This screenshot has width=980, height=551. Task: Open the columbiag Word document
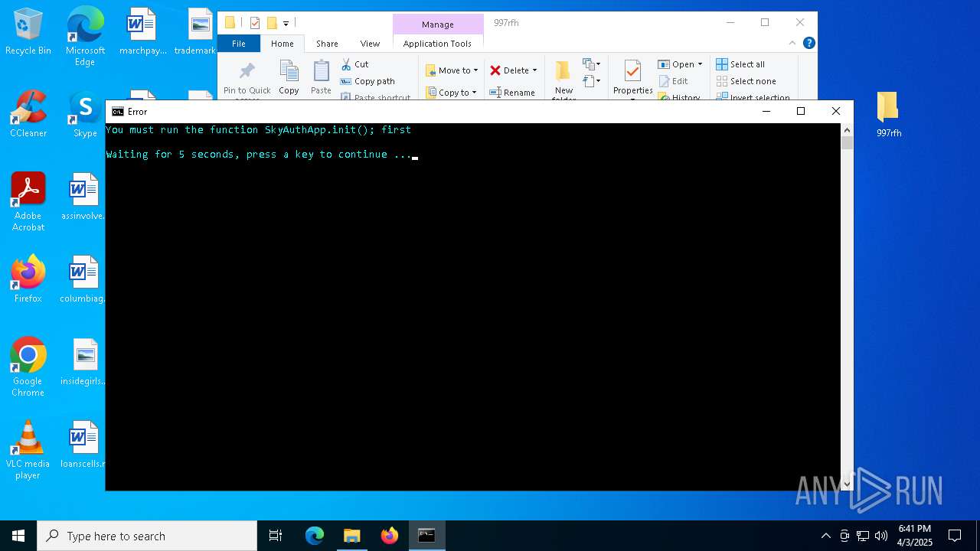point(83,280)
